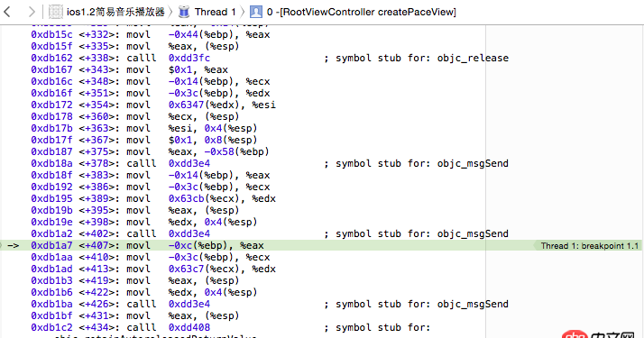Image resolution: width=644 pixels, height=338 pixels.
Task: Open the Thread 1 breadcrumb
Action: pyautogui.click(x=216, y=12)
